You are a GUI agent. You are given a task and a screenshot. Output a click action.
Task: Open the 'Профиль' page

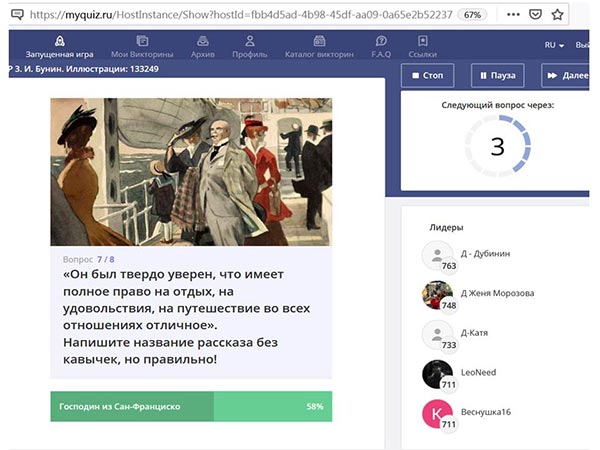[x=249, y=47]
